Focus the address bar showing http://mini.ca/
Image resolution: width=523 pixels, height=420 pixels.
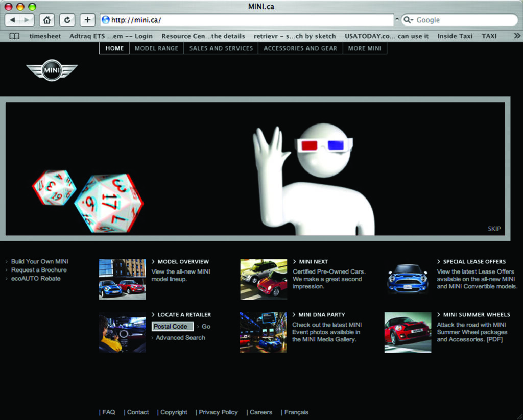(247, 20)
